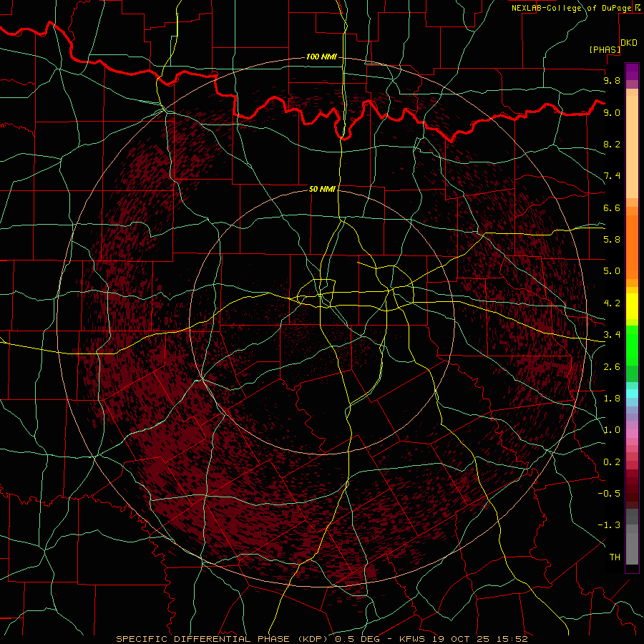Select the 6.6 scale value
The width and height of the screenshot is (644, 644).
[x=612, y=208]
